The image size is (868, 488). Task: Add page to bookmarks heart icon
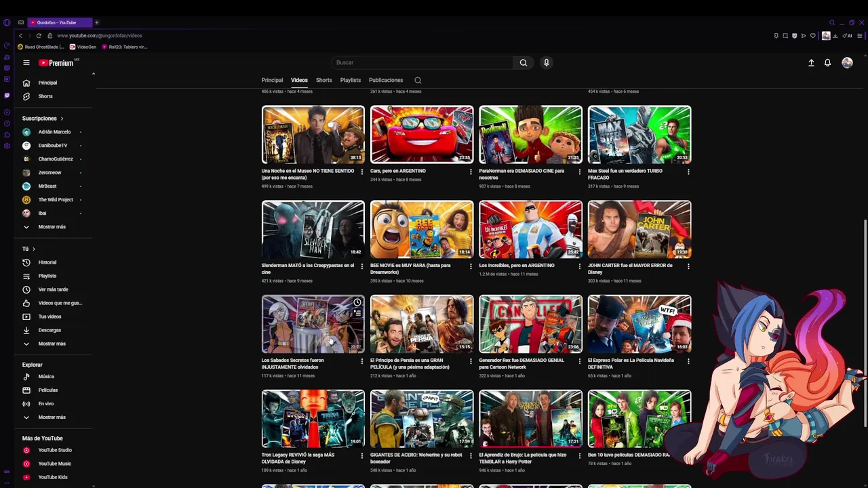pos(812,35)
